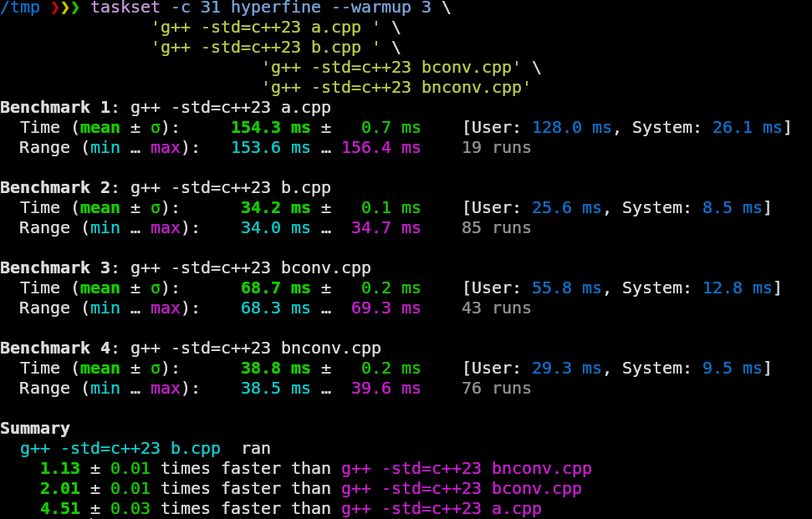Click magenta 'g++ -std=c++23 bconv.cpp' in summary
The width and height of the screenshot is (812, 519).
(462, 489)
